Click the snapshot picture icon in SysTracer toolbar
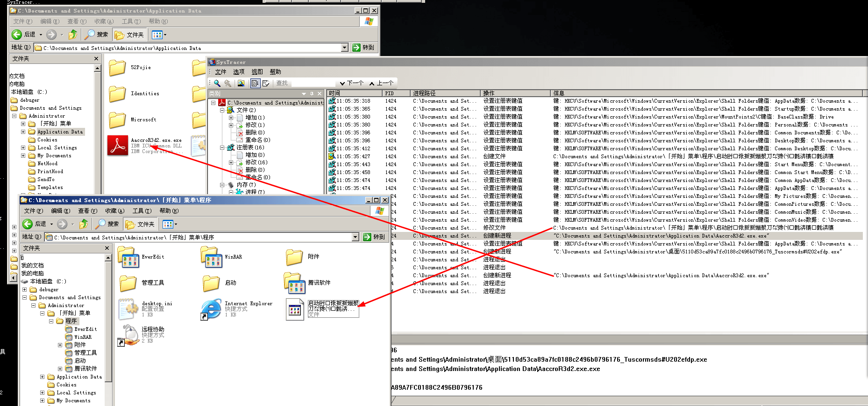 click(x=241, y=83)
